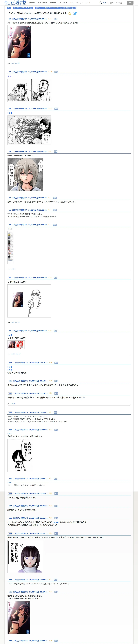Click the reply arrow icon under post 1
This screenshot has height=644, width=138.
point(9,63)
